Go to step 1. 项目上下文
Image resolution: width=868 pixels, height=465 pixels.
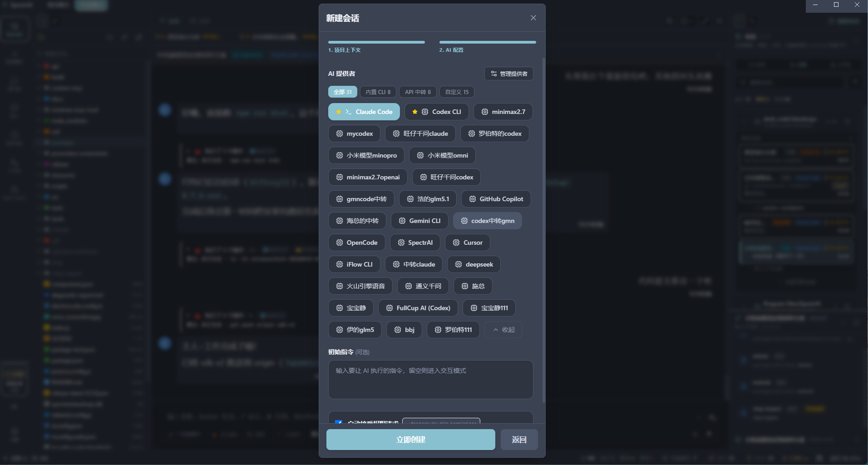376,46
